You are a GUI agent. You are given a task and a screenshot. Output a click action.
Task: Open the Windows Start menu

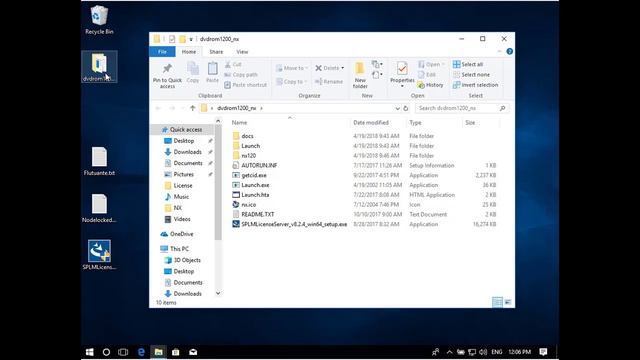[x=90, y=352]
